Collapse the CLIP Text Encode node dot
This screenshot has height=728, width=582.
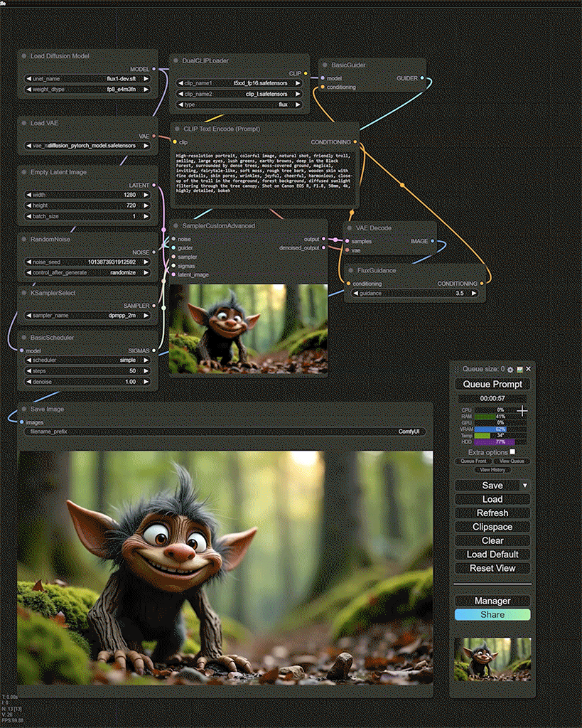[176, 129]
